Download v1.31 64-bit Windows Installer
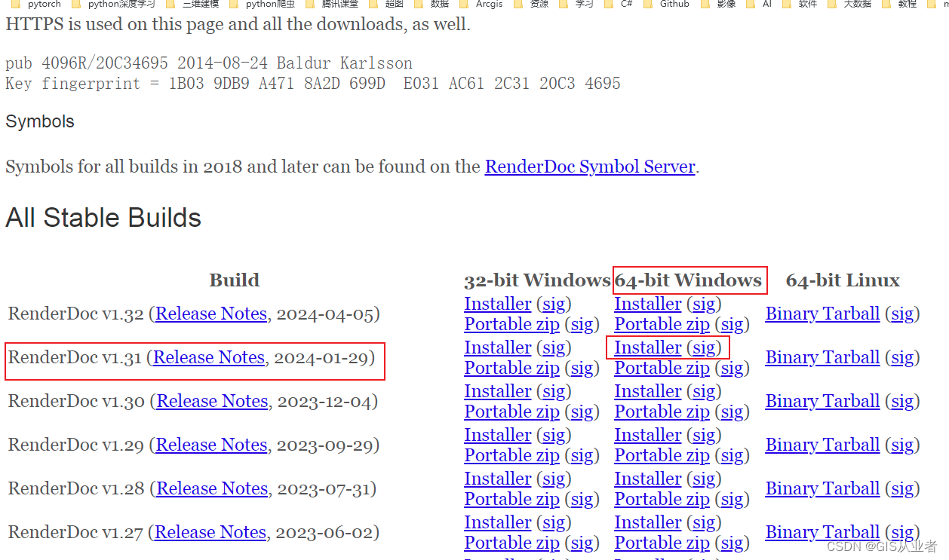This screenshot has height=560, width=949. (x=648, y=347)
